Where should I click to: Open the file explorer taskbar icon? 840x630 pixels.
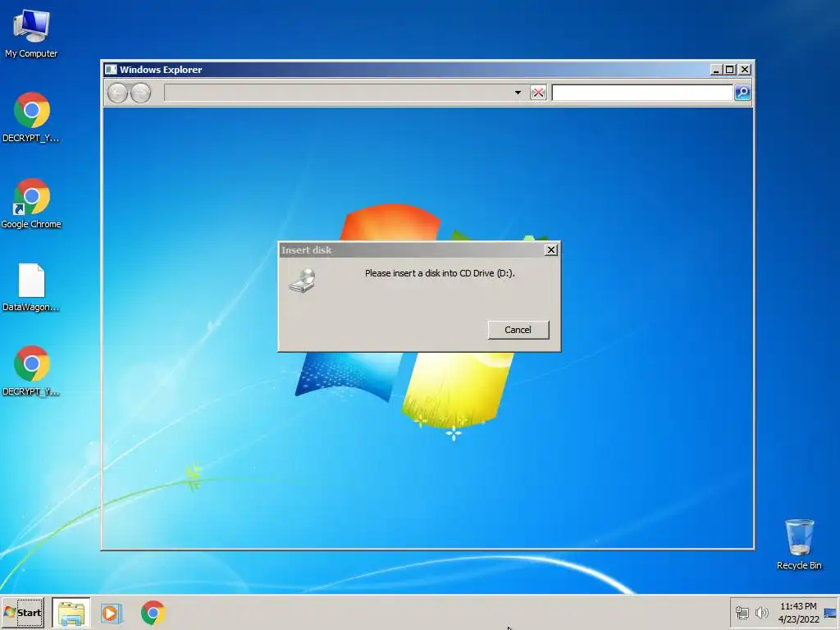point(71,613)
